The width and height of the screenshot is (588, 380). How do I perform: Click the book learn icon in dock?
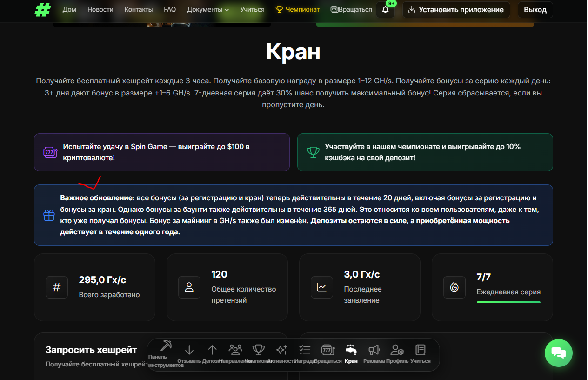point(421,350)
